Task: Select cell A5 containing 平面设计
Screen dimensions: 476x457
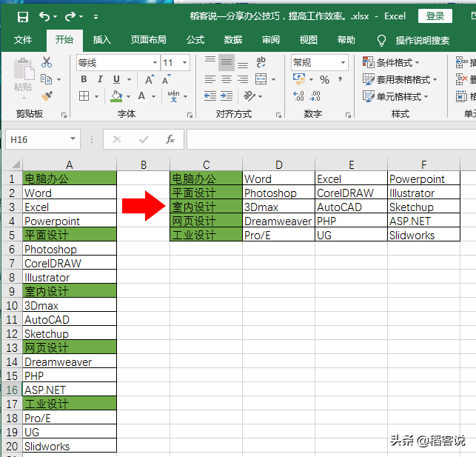Action: [70, 235]
